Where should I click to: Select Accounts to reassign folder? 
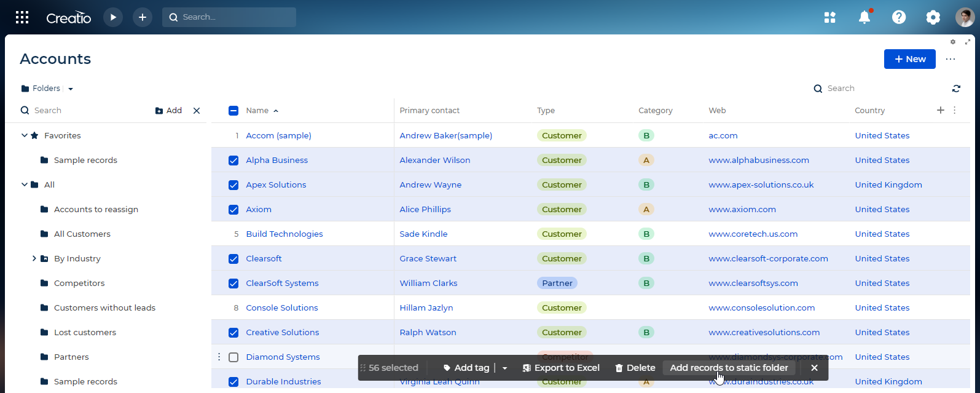96,209
